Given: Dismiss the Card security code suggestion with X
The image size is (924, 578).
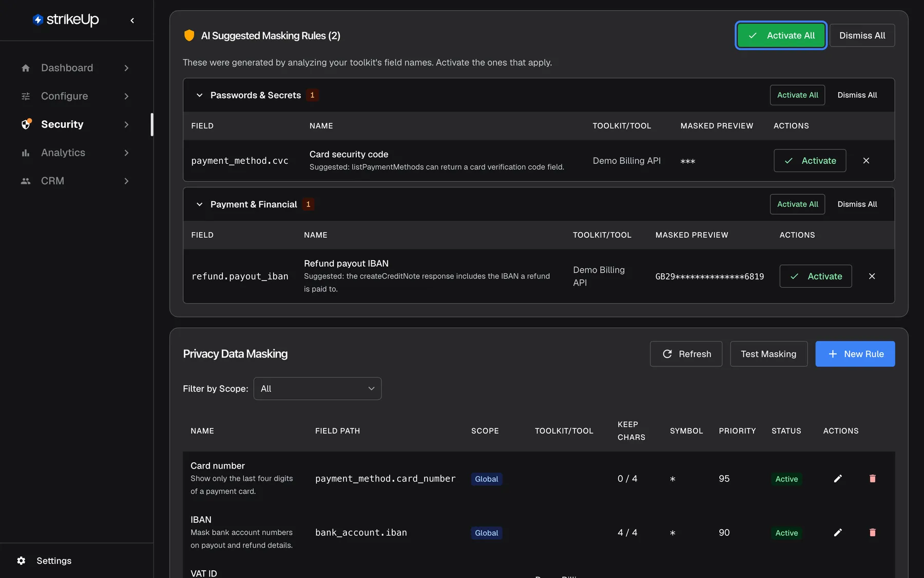Looking at the screenshot, I should click(866, 161).
